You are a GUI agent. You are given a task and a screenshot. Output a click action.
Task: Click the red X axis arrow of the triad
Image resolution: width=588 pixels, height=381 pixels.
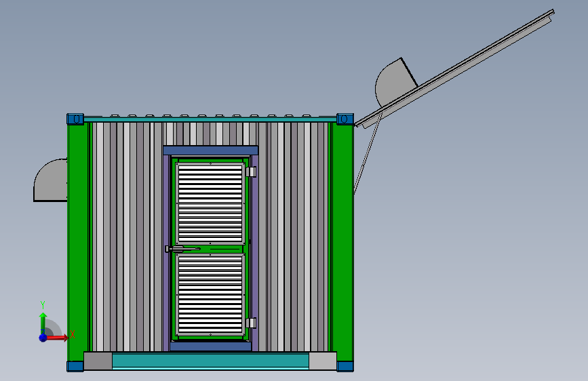(x=56, y=338)
